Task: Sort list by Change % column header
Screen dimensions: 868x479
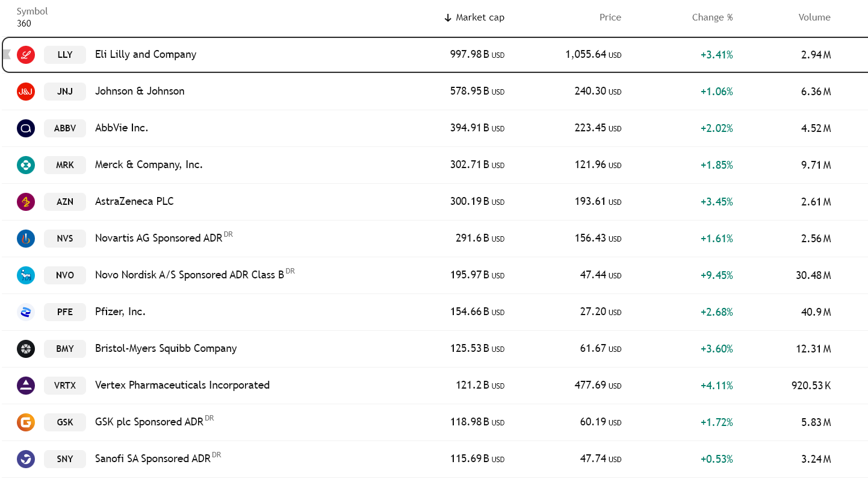Action: [712, 17]
